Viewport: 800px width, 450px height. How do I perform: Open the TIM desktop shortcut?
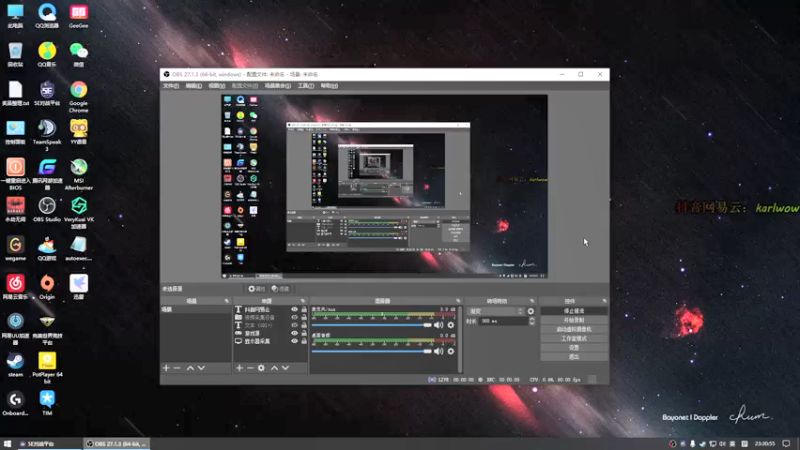click(47, 403)
